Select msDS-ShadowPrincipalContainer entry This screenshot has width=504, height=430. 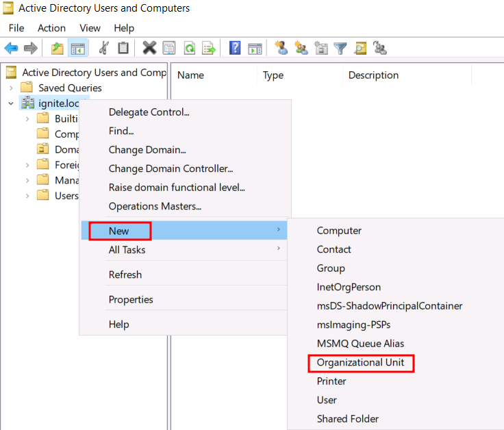[x=390, y=306]
